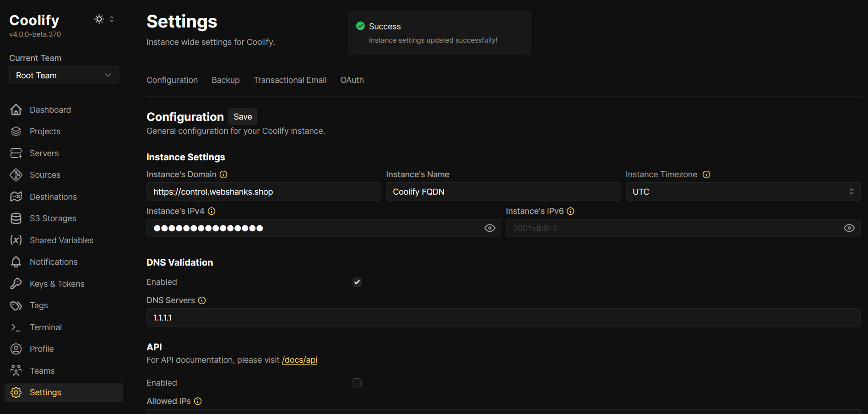Click the DNS Servers input field

(504, 317)
